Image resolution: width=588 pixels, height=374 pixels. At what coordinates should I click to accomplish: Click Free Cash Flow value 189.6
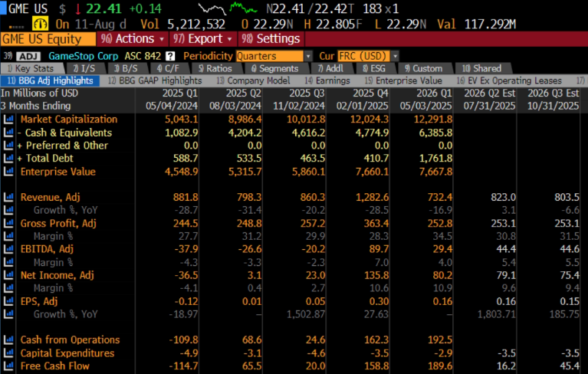440,366
